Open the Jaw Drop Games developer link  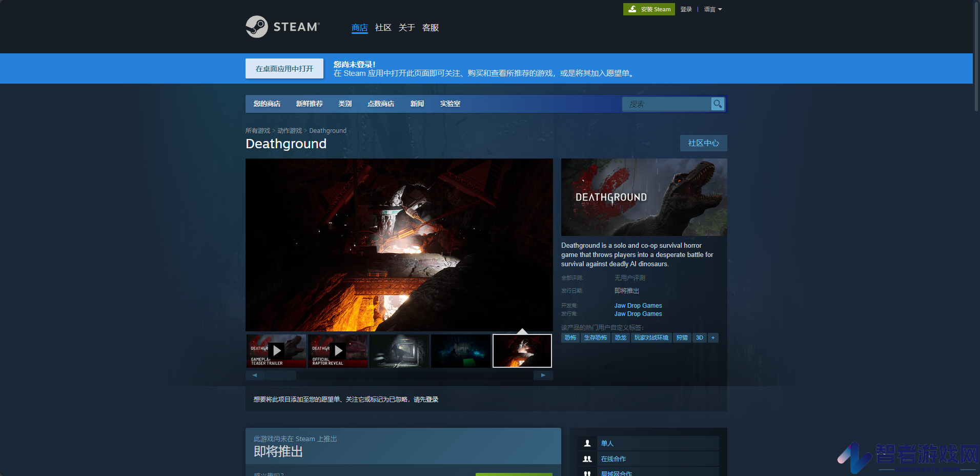point(638,306)
